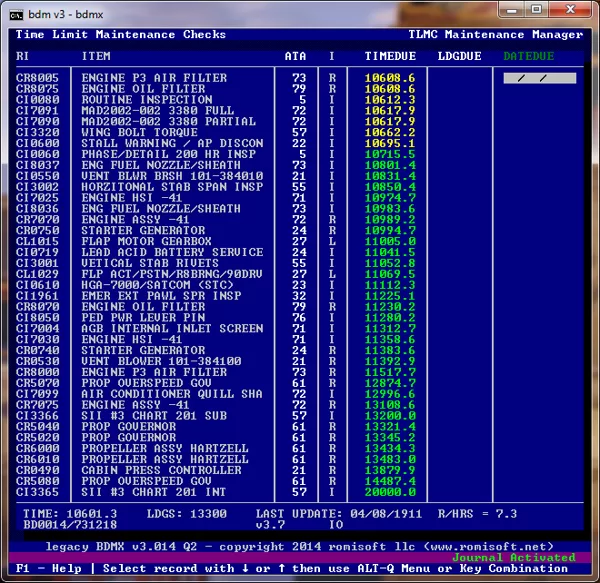Click the R/HRS = 7.3 value
Image resolution: width=600 pixels, height=583 pixels.
[477, 514]
